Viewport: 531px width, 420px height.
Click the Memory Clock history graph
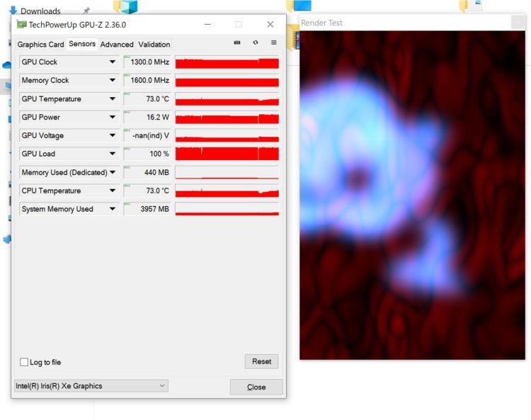tap(227, 80)
